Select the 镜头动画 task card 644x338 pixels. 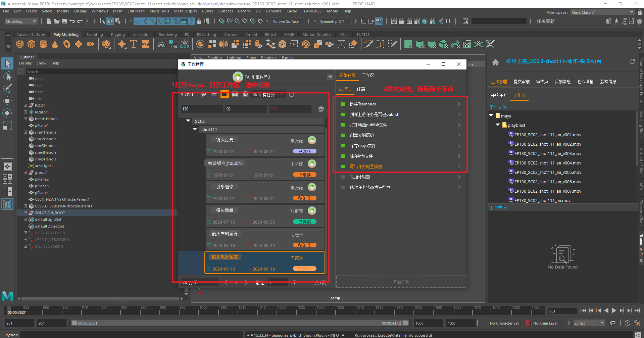pyautogui.click(x=265, y=216)
